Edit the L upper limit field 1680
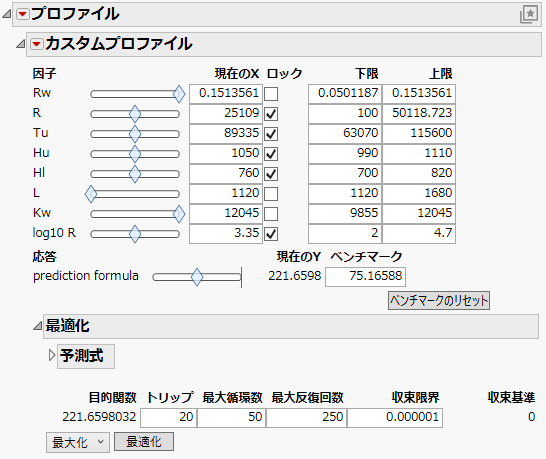 (419, 194)
